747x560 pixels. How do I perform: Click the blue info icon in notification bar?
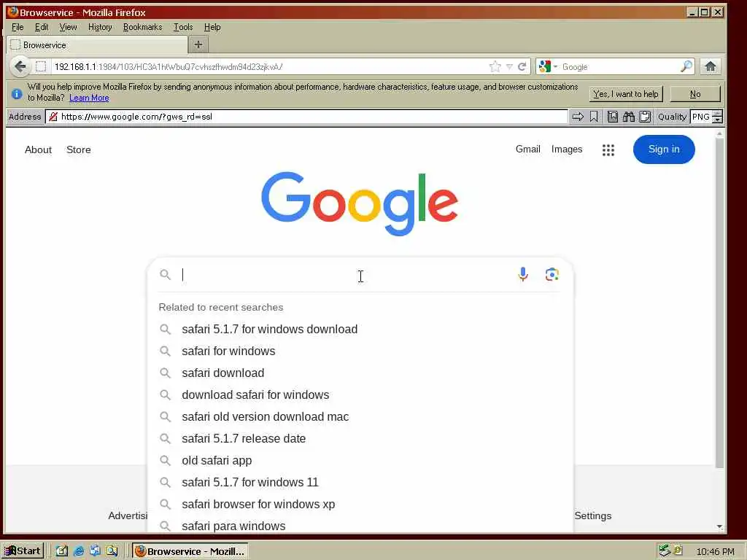[17, 94]
